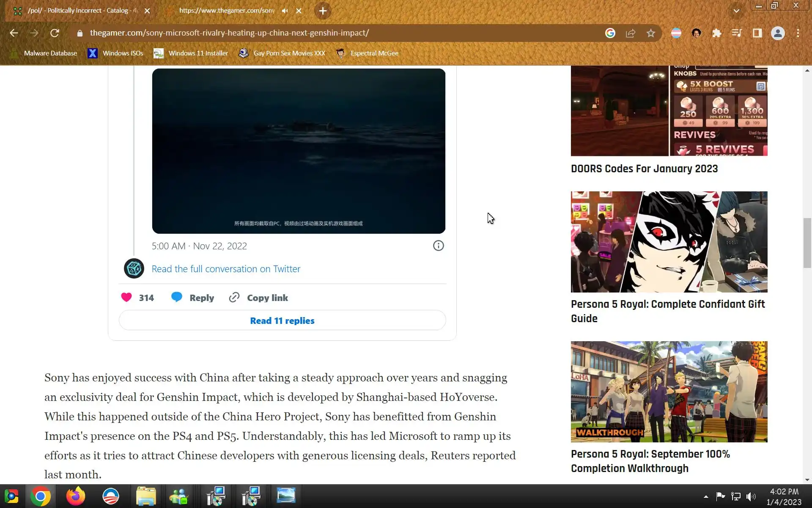Mute the TheGamer tab audio

coord(285,11)
